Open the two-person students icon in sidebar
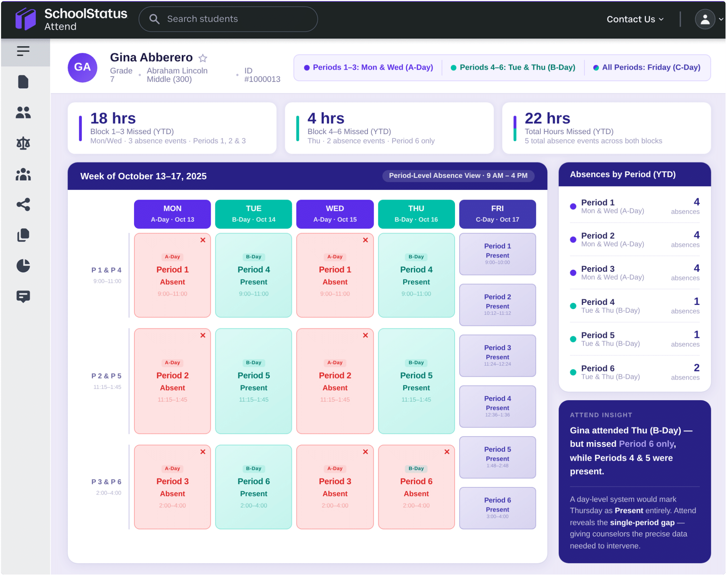 tap(23, 112)
